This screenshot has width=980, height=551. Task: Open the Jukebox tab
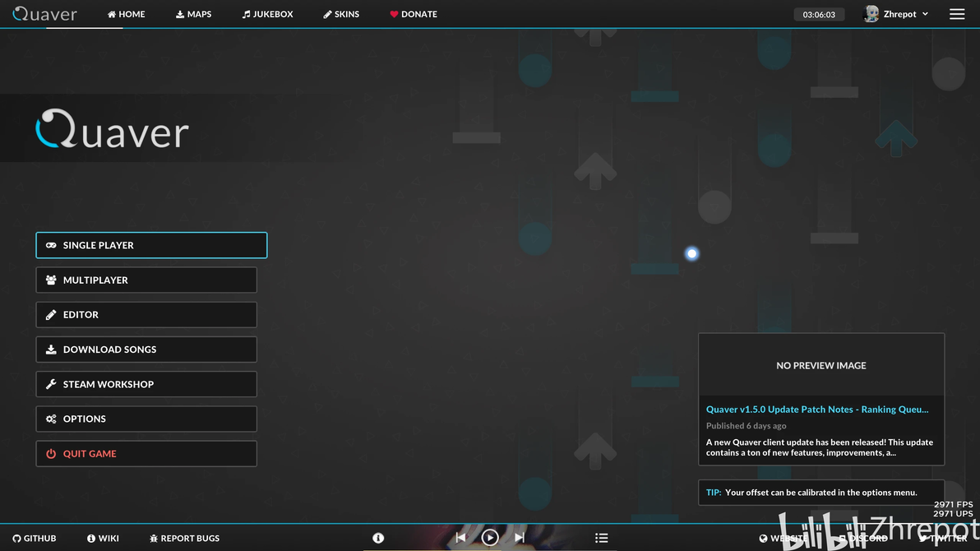pos(267,14)
